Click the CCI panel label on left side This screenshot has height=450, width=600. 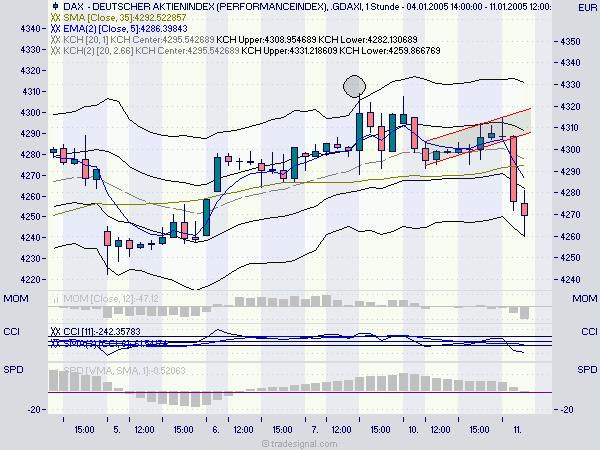pyautogui.click(x=11, y=331)
